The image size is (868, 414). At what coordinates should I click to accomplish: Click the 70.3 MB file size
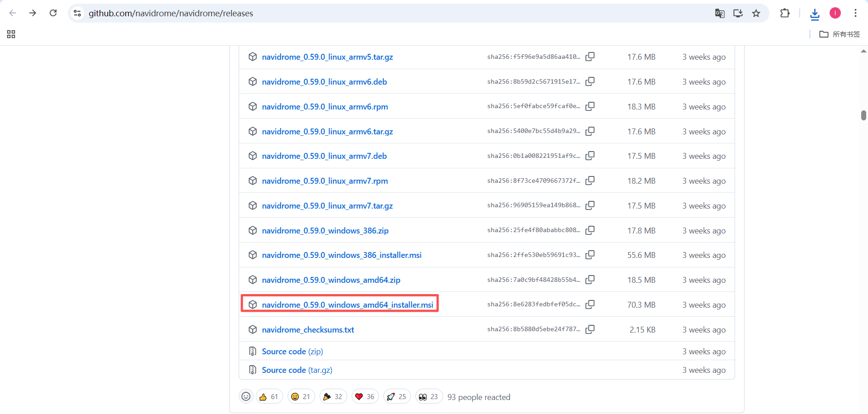(641, 305)
